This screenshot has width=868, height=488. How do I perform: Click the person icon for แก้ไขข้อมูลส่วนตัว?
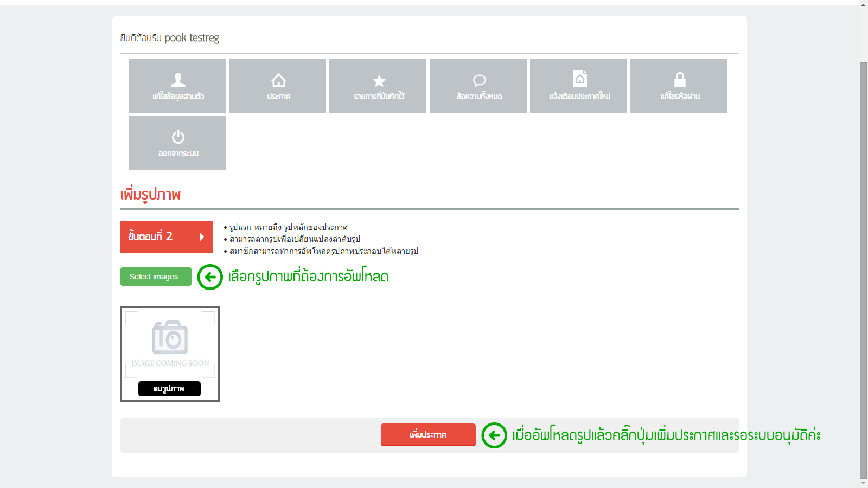(x=178, y=80)
